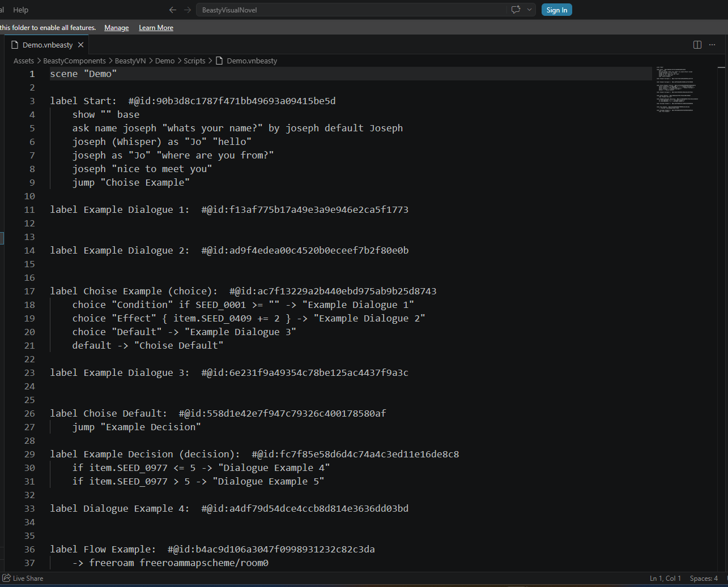This screenshot has height=587, width=728.
Task: Click 'label Choise Example (choice):' line
Action: click(243, 291)
